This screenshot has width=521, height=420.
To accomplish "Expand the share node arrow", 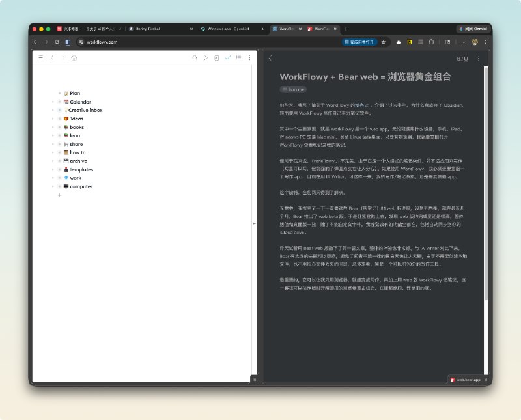I will point(53,144).
